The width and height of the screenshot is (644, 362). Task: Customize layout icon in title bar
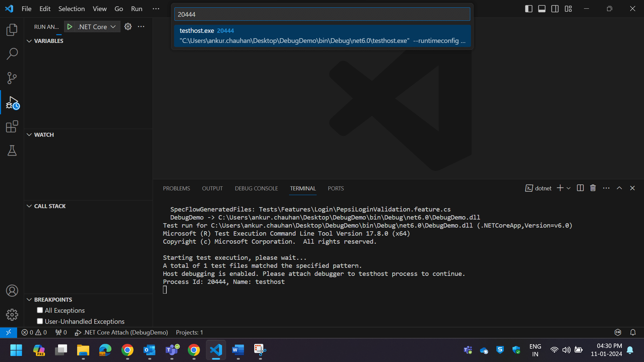point(568,9)
